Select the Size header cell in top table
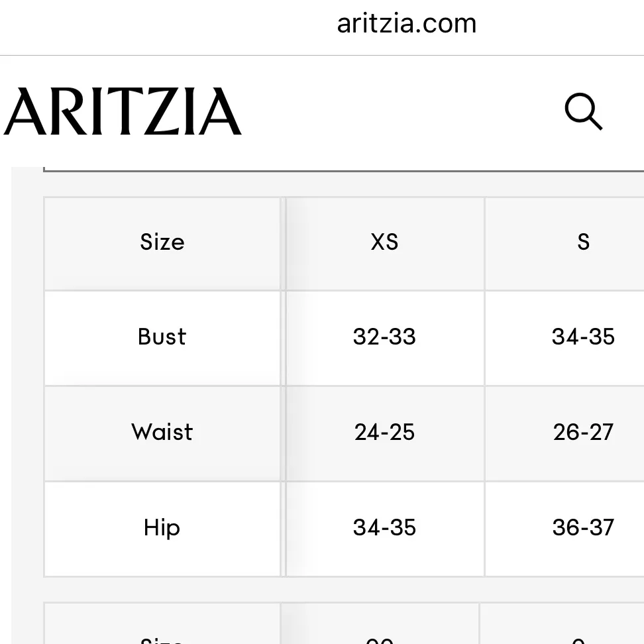Image resolution: width=644 pixels, height=644 pixels. [162, 242]
